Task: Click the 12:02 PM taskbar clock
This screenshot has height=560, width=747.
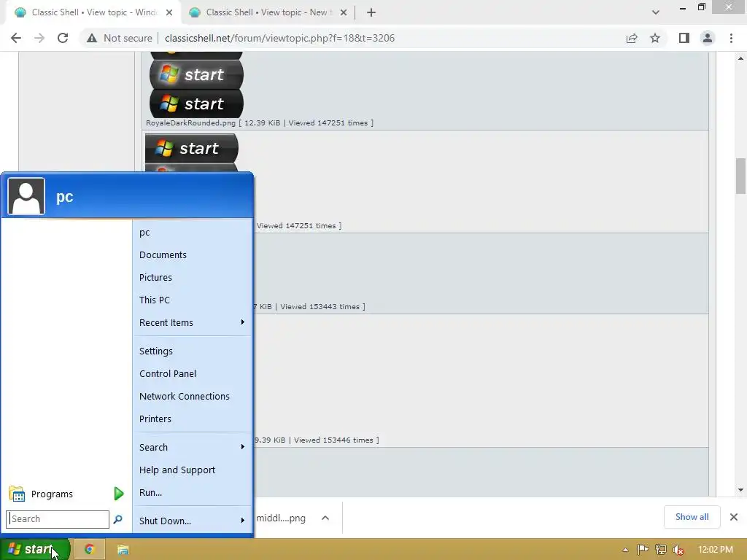Action: (x=715, y=550)
